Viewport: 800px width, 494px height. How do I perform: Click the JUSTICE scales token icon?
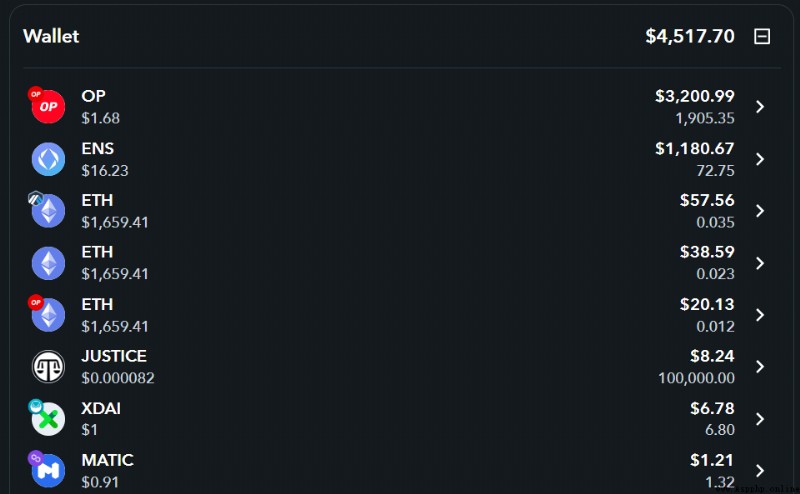(x=48, y=366)
